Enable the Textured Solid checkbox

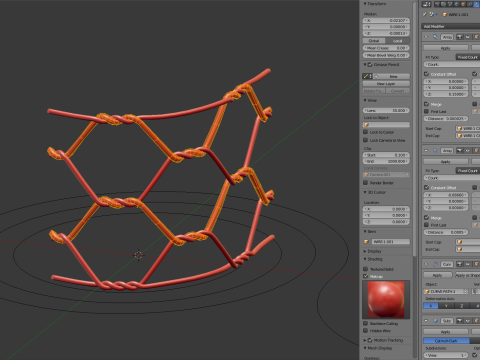[x=366, y=269]
